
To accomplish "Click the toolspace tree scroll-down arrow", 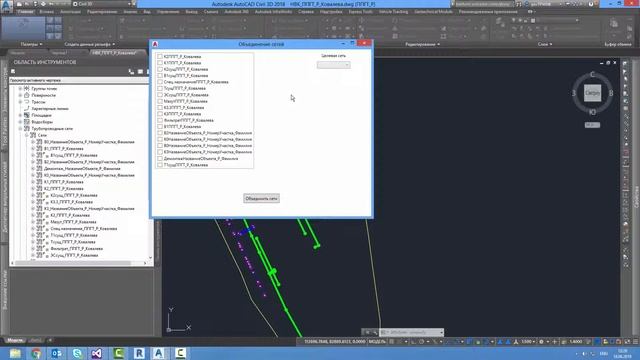I will (x=151, y=258).
